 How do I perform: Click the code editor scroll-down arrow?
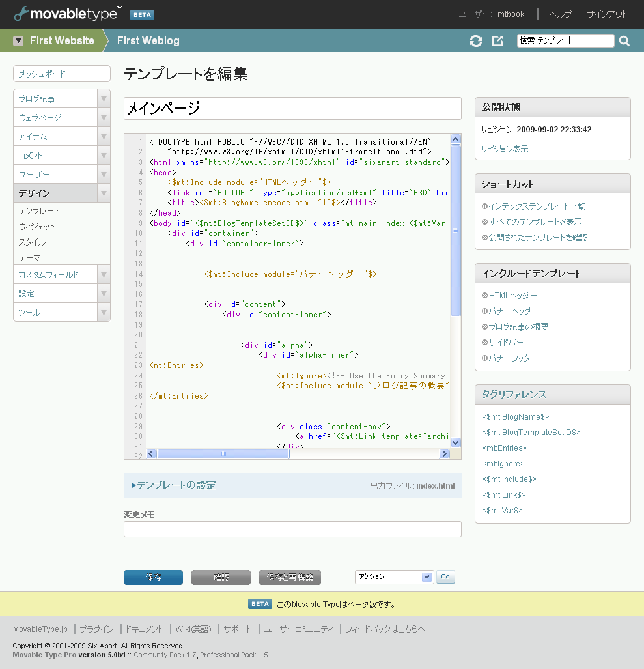pos(456,442)
